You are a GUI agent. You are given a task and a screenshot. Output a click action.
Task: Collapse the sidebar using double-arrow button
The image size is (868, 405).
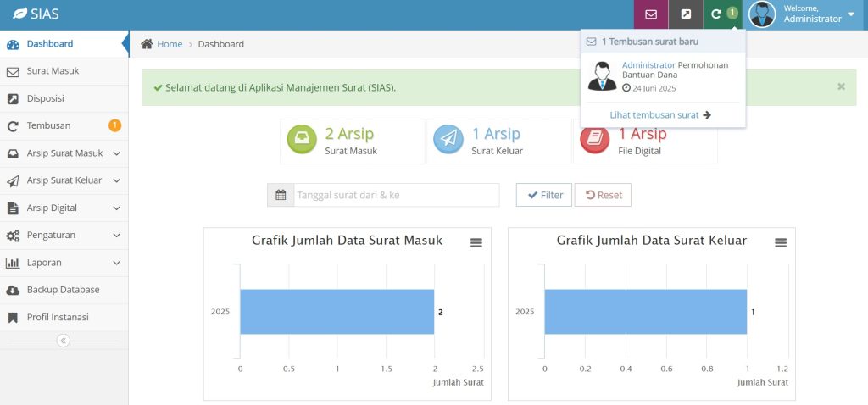tap(63, 341)
